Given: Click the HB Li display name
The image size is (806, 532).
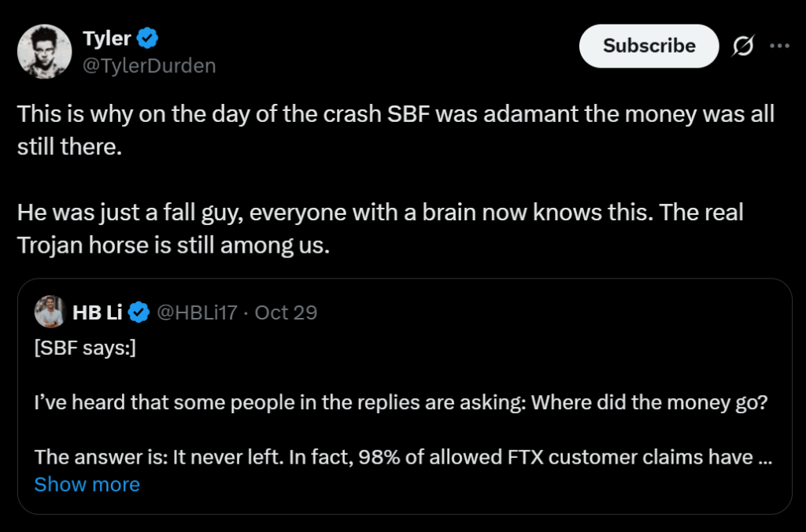Looking at the screenshot, I should click(x=98, y=313).
